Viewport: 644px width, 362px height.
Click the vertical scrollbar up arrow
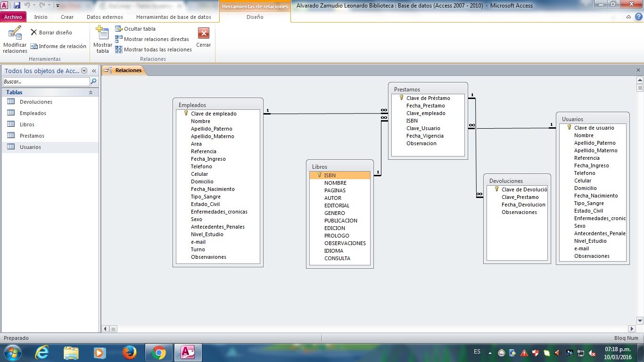coord(640,80)
